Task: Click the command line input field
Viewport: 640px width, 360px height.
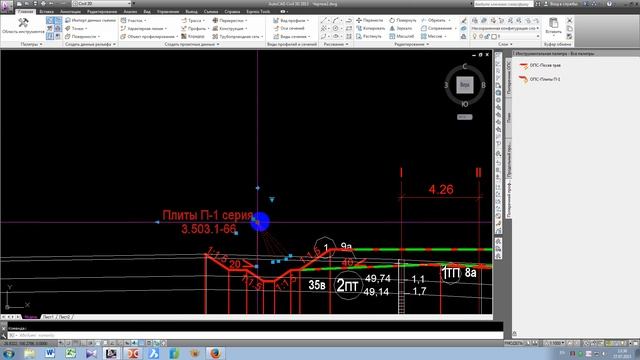Action: point(255,336)
